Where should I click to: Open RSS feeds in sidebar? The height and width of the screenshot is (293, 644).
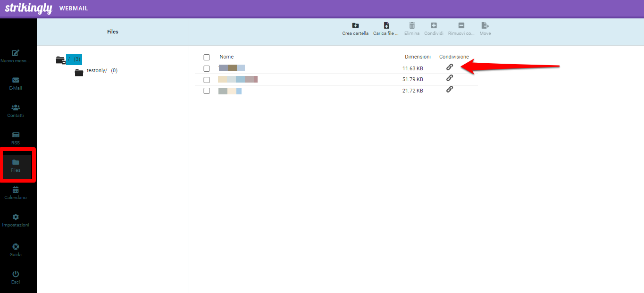coord(16,138)
